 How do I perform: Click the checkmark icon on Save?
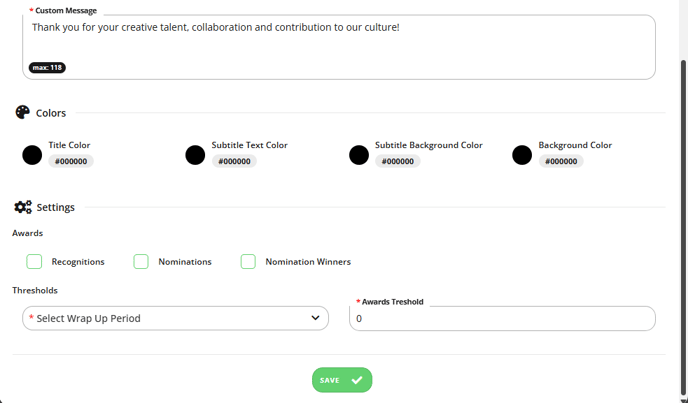point(357,380)
